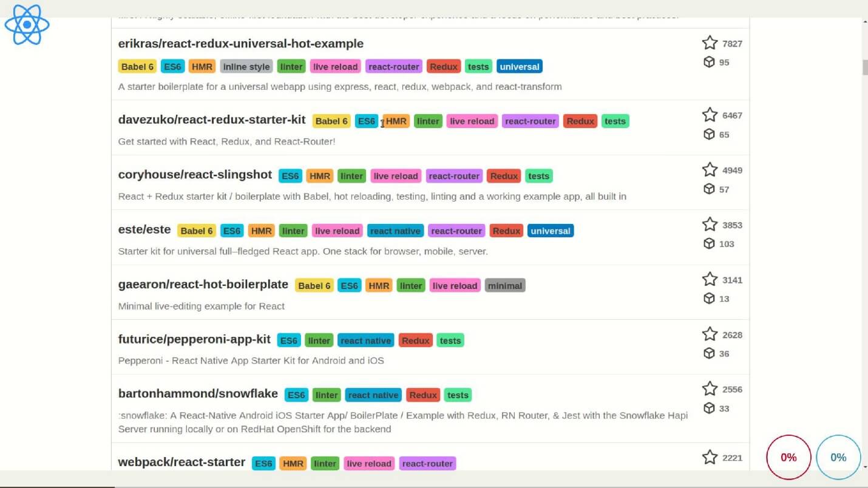Click the star icon beside este/este
This screenshot has width=868, height=488.
click(x=710, y=224)
